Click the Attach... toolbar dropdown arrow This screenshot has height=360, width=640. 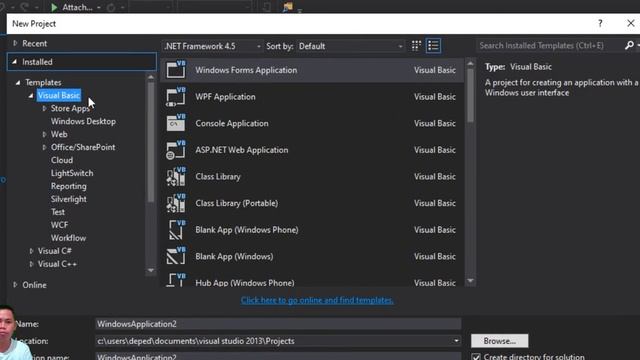coord(99,7)
